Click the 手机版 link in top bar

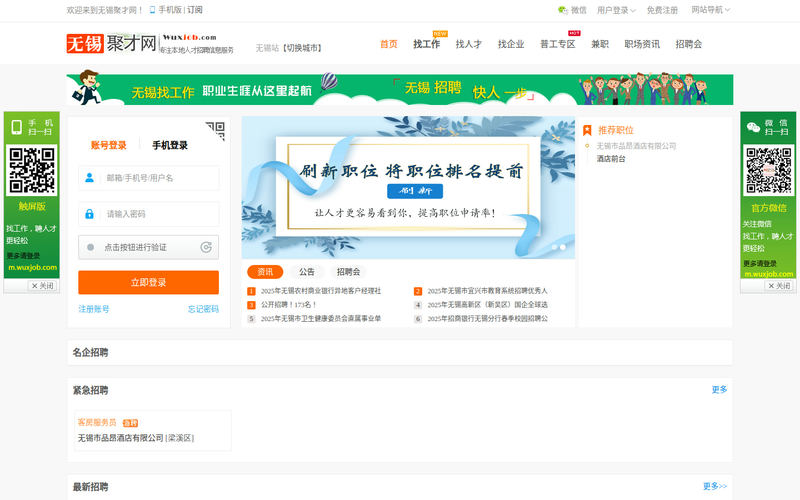click(170, 10)
